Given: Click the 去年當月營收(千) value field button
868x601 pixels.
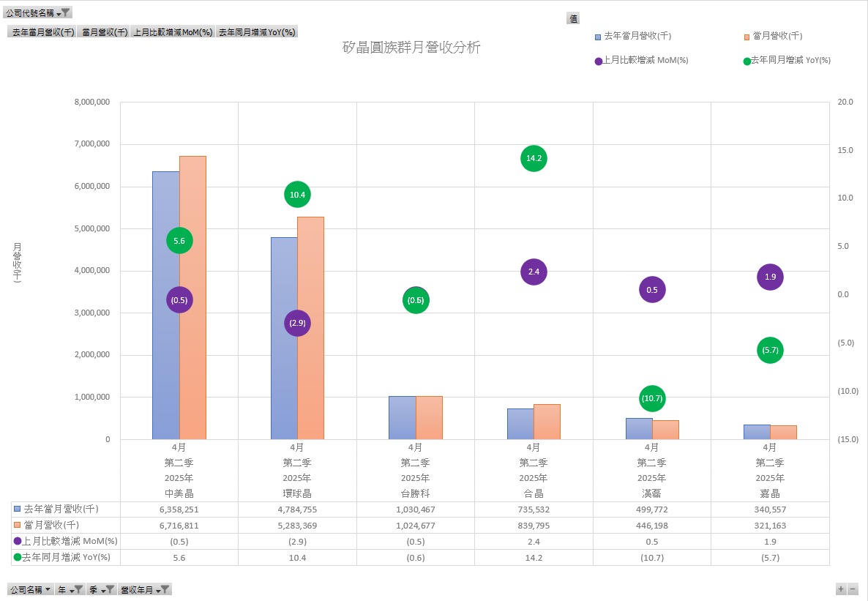Looking at the screenshot, I should tap(42, 32).
